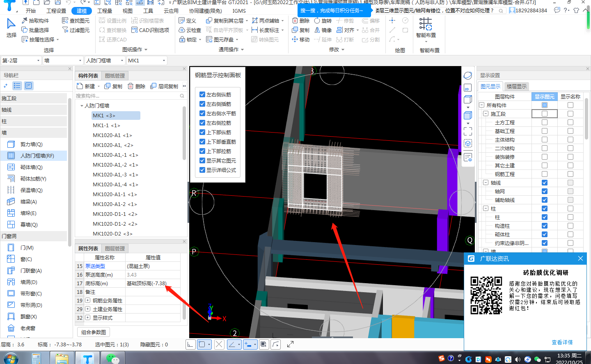Click the 组合参数图 button
Image resolution: width=591 pixels, height=364 pixels.
(x=94, y=332)
